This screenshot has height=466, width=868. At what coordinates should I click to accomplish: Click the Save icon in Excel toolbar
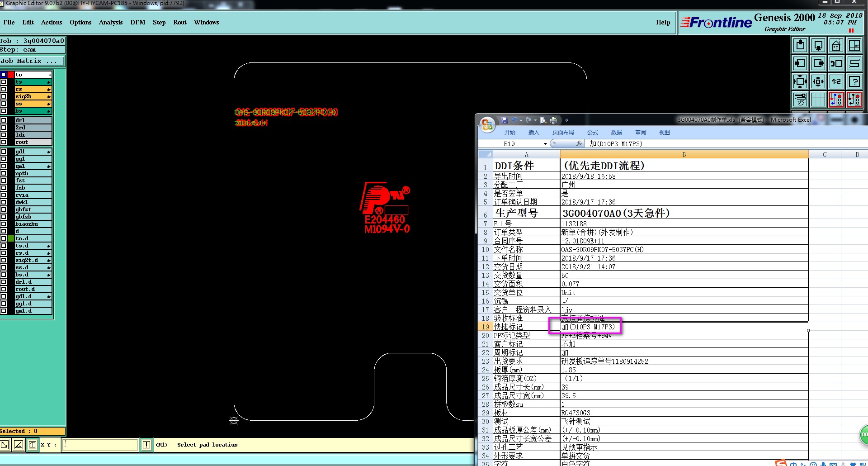tap(505, 120)
